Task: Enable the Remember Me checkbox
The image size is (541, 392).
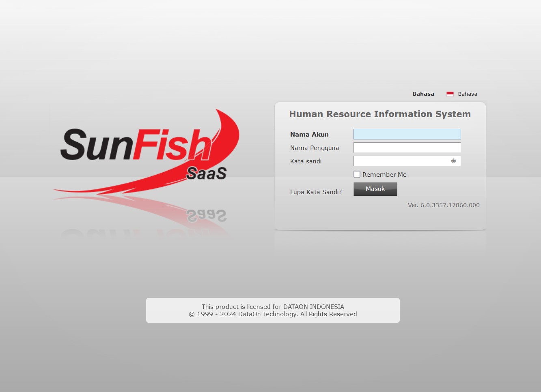Action: point(357,174)
